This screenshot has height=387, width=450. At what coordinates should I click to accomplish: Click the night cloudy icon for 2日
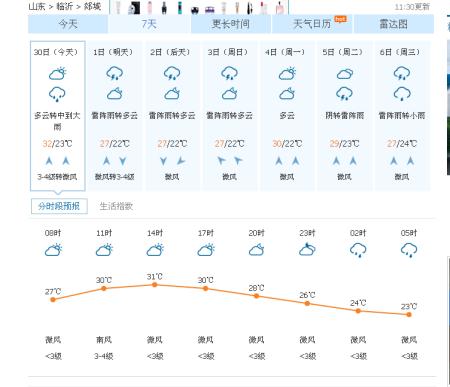click(172, 94)
